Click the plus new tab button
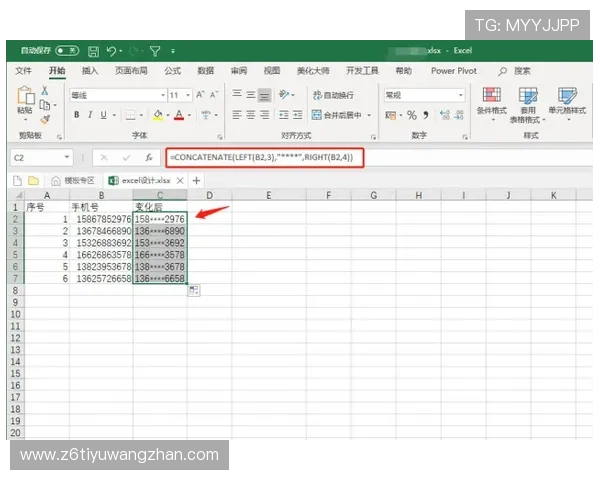600x480 pixels. [196, 181]
